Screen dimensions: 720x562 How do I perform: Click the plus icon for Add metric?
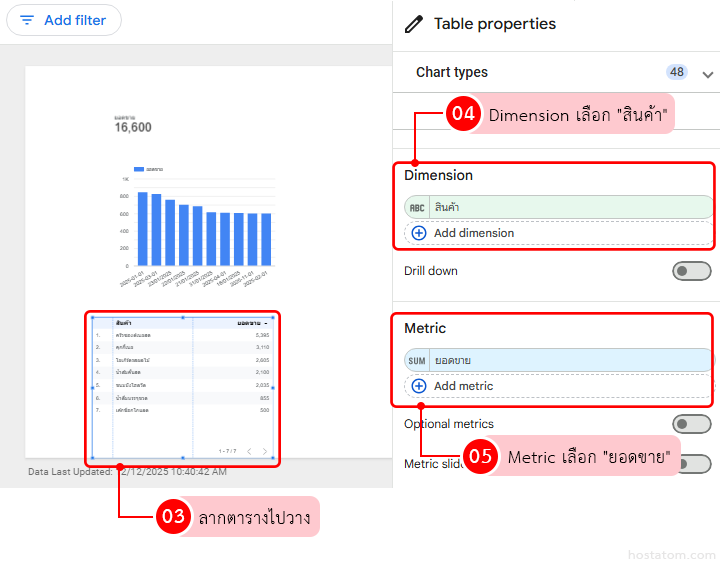[x=418, y=386]
